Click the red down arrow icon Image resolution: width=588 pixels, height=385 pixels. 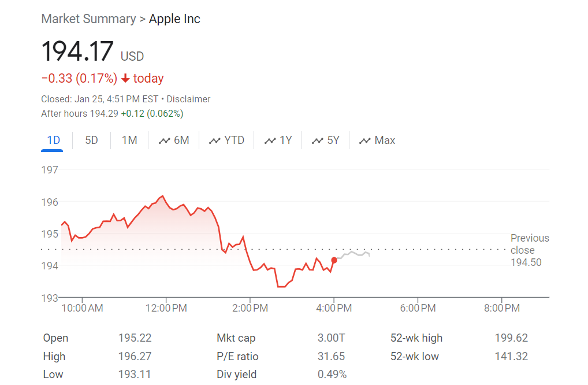[125, 79]
